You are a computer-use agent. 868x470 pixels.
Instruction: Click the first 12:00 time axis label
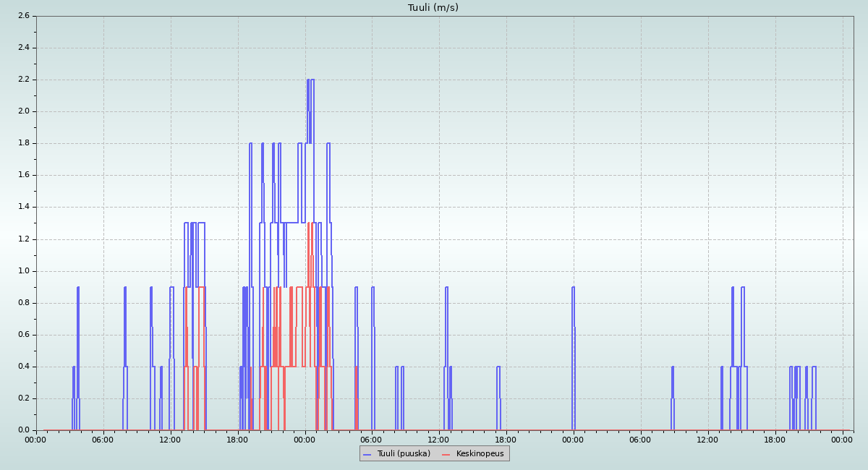point(170,440)
